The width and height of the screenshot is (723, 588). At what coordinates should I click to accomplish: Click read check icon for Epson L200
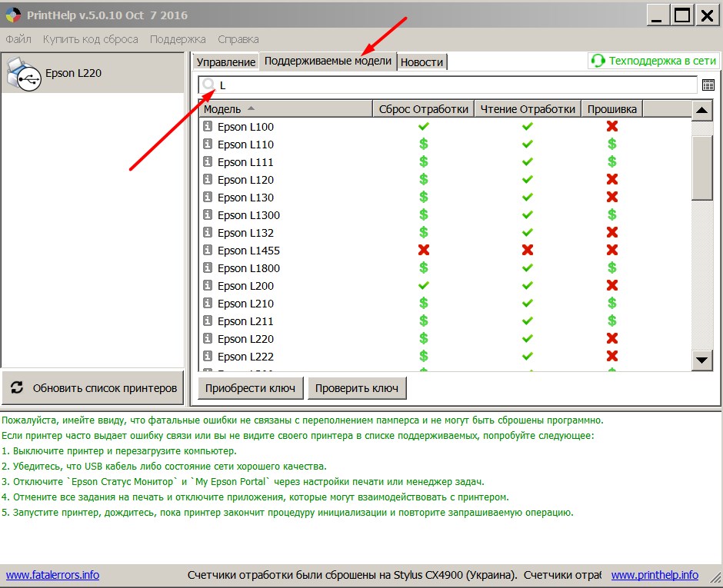click(528, 285)
